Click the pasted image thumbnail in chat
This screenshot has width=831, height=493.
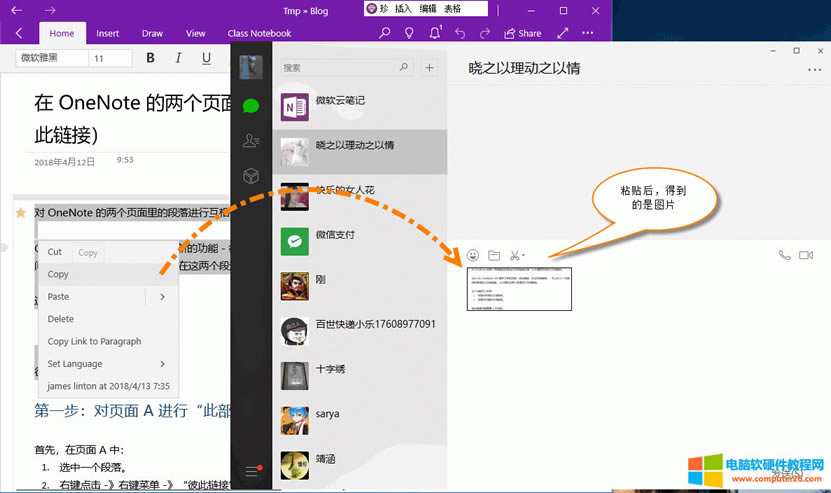[519, 289]
